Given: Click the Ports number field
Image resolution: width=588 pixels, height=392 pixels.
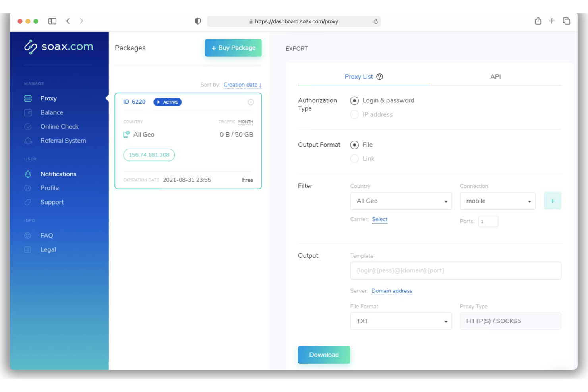Looking at the screenshot, I should point(488,222).
